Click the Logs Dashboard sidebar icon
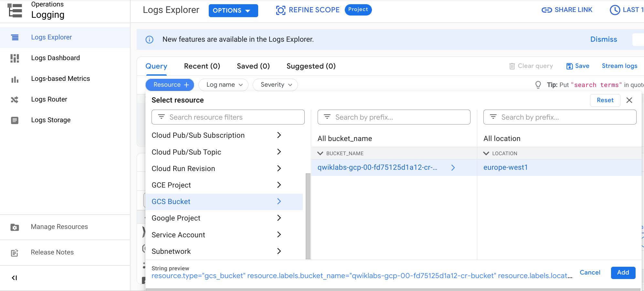644x291 pixels. [15, 58]
